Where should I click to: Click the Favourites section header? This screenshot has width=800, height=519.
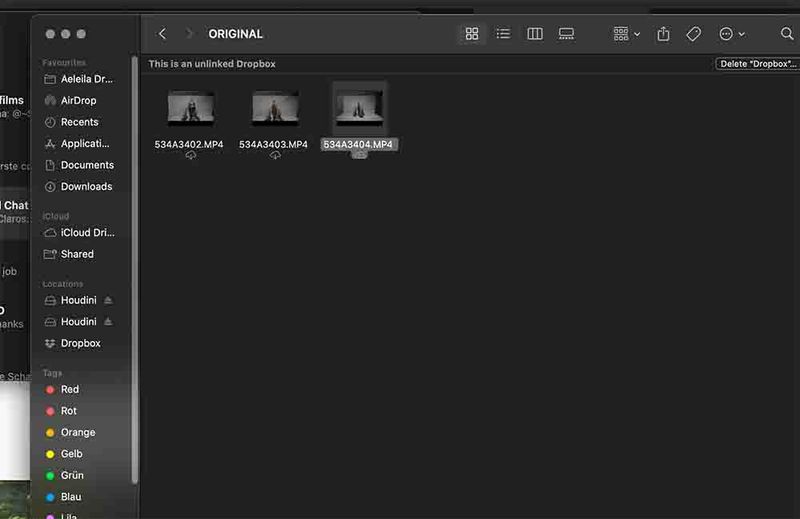pos(64,62)
